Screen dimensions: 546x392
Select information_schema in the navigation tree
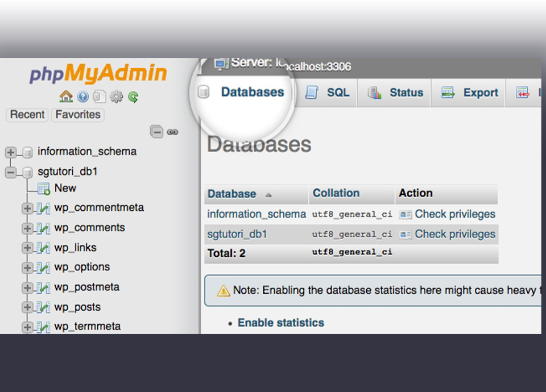tap(87, 152)
